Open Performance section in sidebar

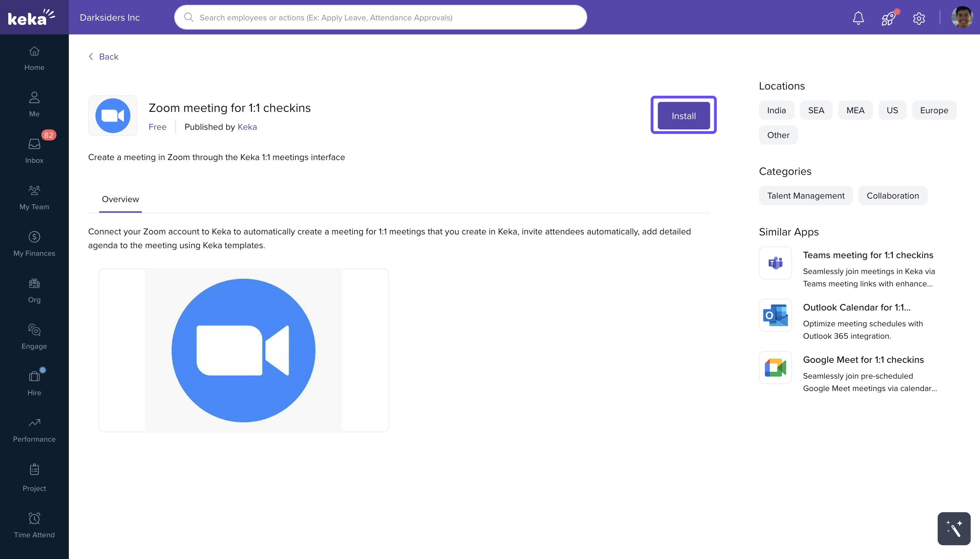tap(34, 430)
